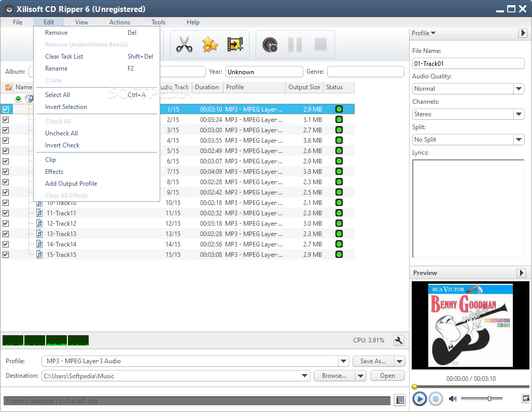Click the Year input field
The width and height of the screenshot is (532, 412).
(264, 72)
